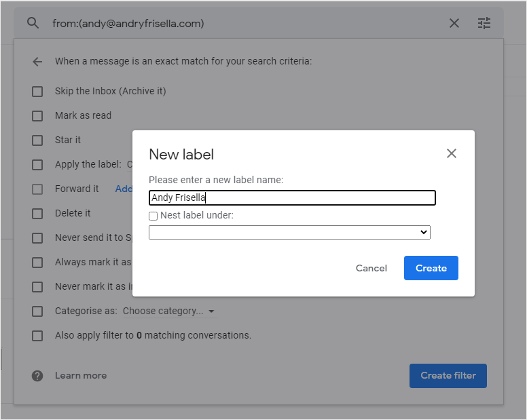Toggle the Star it checkbox
The width and height of the screenshot is (527, 420).
37,140
